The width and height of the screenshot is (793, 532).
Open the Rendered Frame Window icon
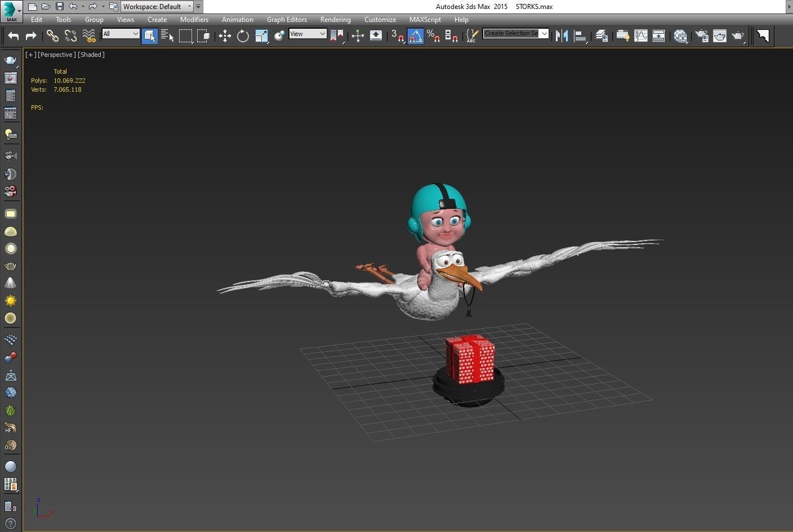[720, 36]
